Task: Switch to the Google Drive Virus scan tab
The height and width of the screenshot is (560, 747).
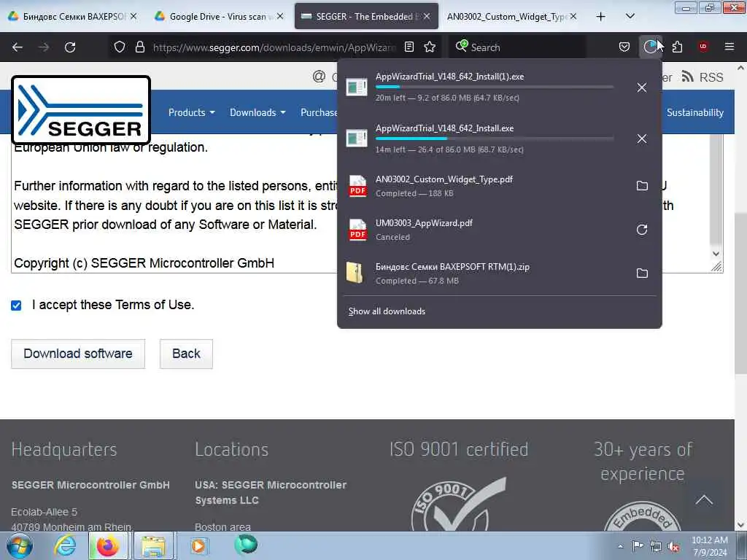Action: 218,16
